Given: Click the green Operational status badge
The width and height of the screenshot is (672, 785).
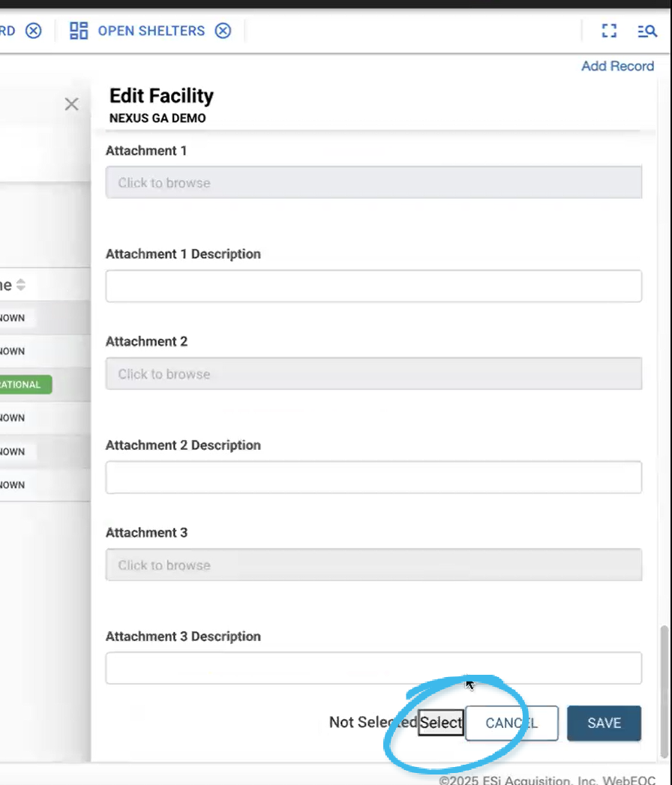Looking at the screenshot, I should click(25, 385).
